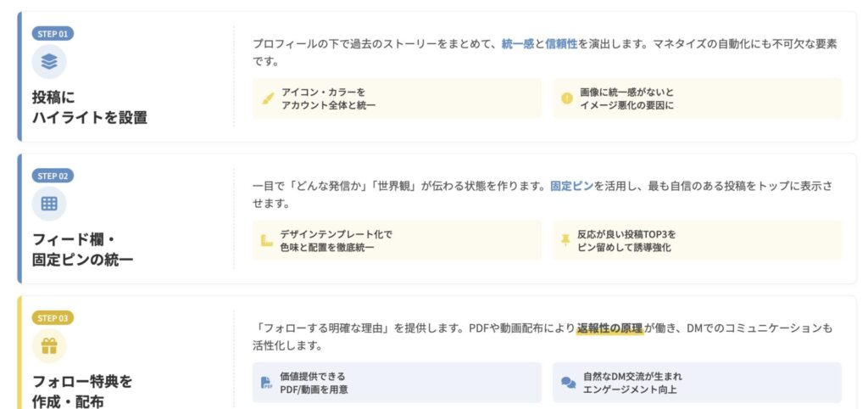Click the 固定ピン highlighted keyword
Image resolution: width=868 pixels, height=409 pixels.
pos(571,185)
